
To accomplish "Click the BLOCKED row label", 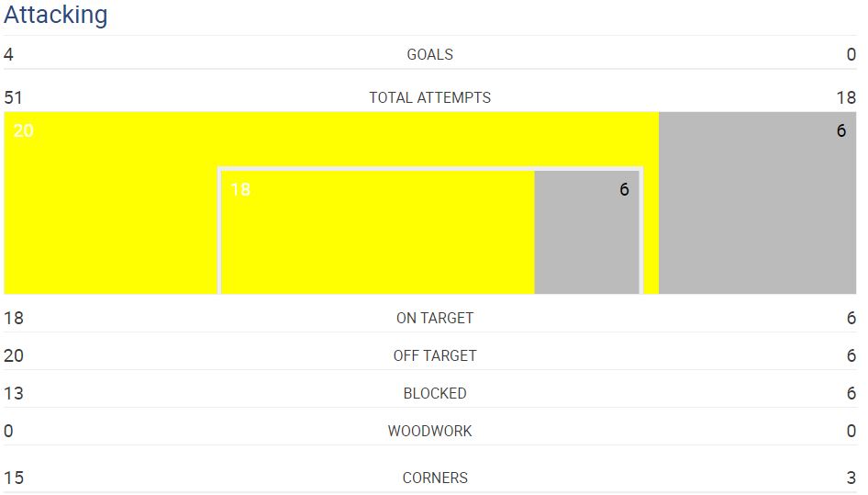I will click(x=435, y=394).
